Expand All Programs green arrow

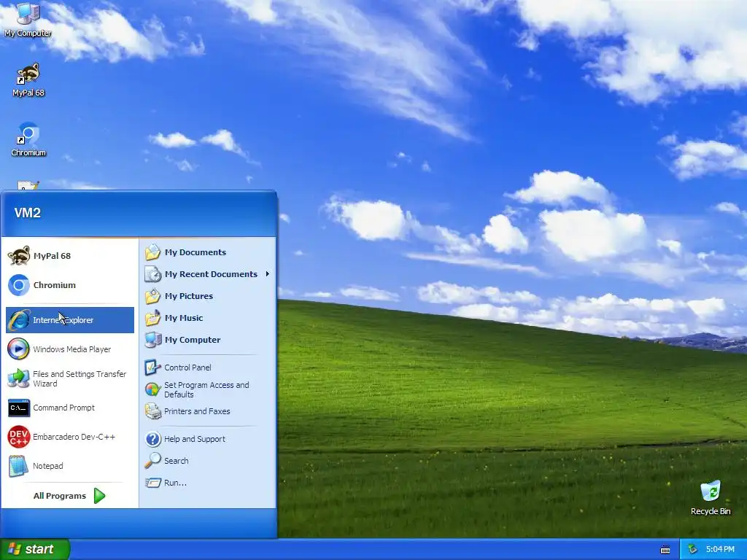point(99,496)
